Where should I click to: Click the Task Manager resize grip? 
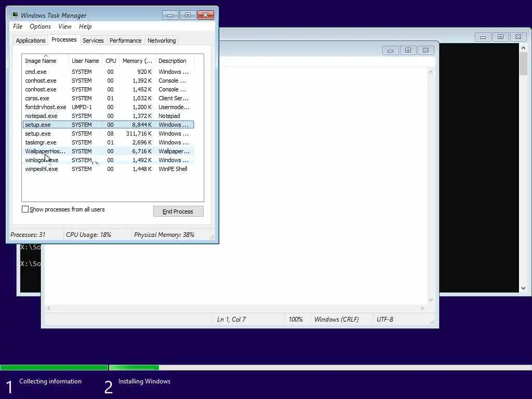coord(212,237)
